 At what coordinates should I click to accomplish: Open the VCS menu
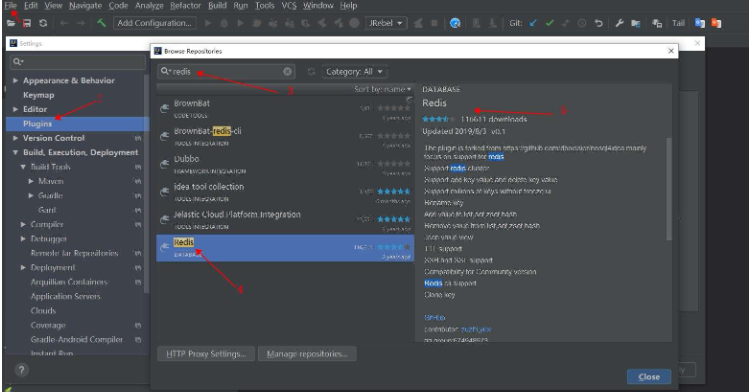click(x=289, y=6)
